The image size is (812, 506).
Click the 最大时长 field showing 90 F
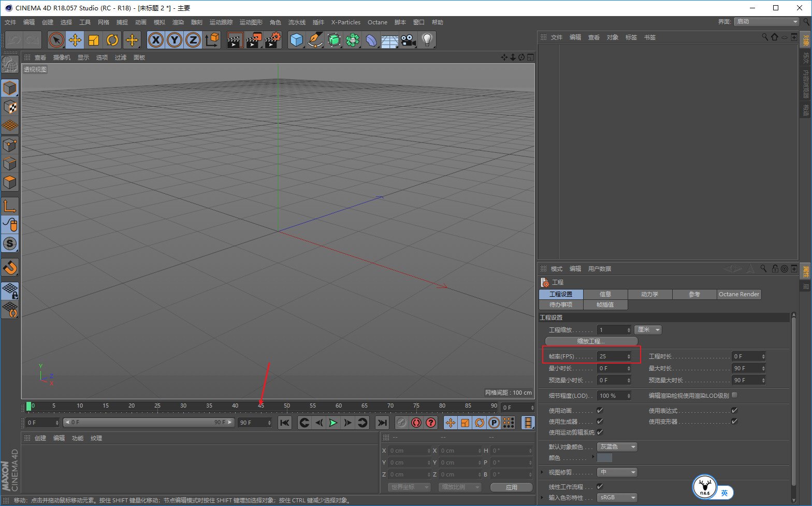[x=749, y=368]
